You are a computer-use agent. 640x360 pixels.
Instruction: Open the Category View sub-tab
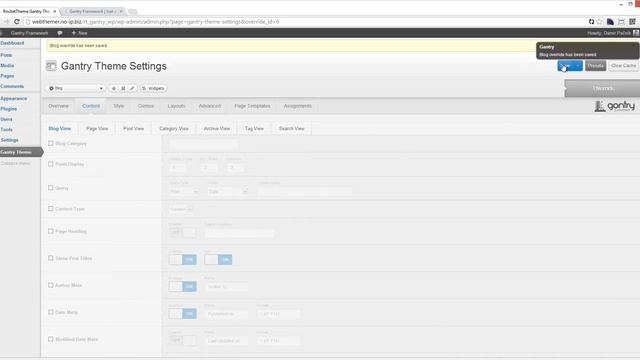(x=174, y=129)
